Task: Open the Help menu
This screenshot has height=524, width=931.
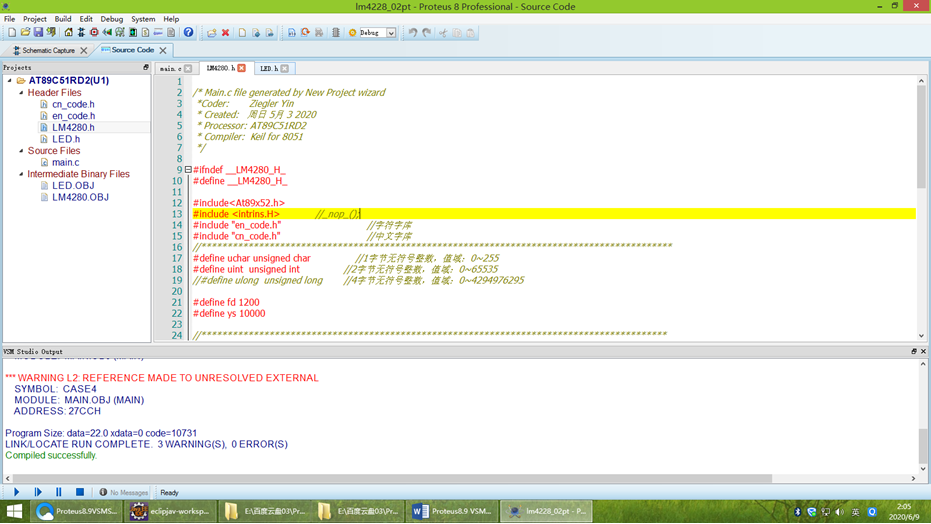Action: pyautogui.click(x=171, y=19)
